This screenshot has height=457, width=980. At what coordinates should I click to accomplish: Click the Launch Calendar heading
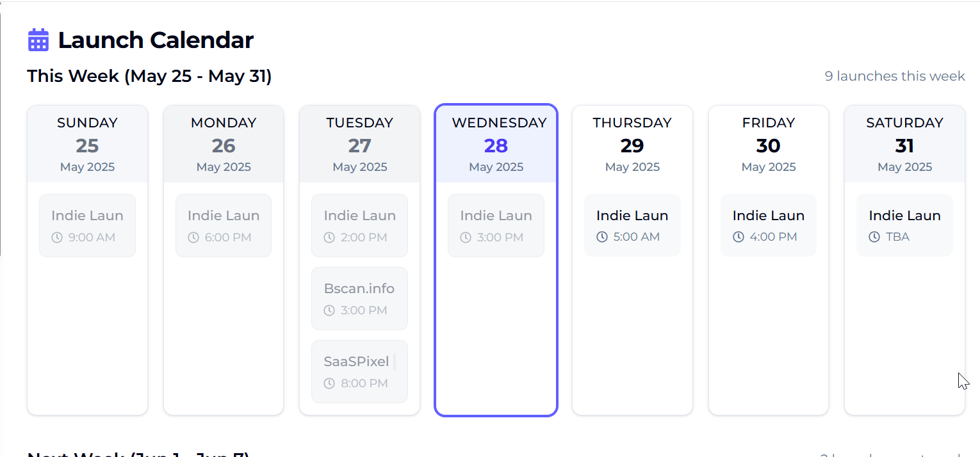click(x=156, y=40)
